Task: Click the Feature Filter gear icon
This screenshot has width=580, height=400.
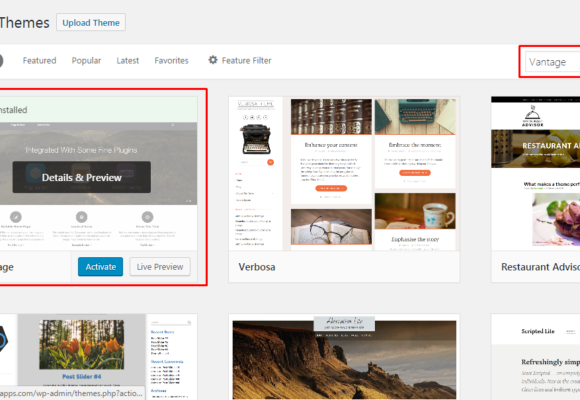Action: tap(213, 60)
